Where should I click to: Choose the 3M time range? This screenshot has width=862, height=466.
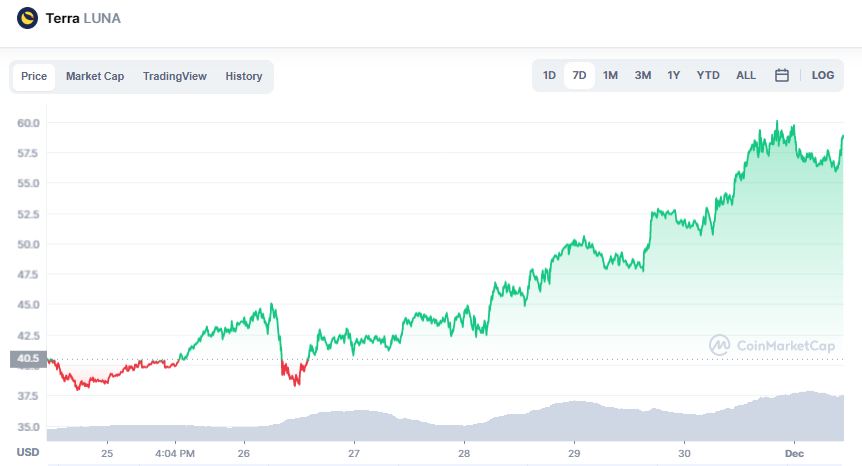click(x=643, y=75)
